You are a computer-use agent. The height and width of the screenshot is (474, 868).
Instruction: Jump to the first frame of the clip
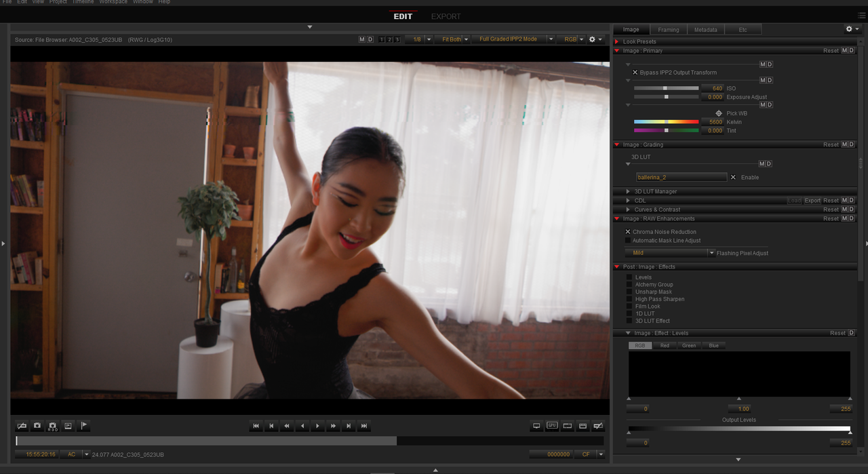coord(256,426)
